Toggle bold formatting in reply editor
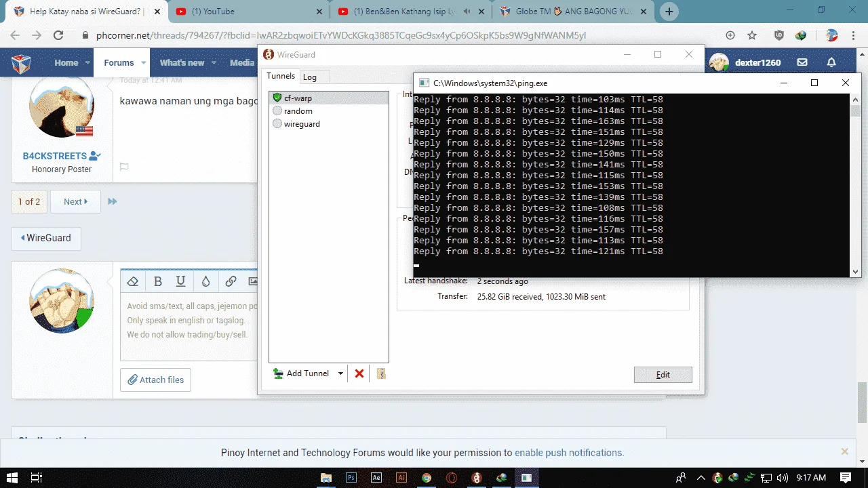The image size is (868, 488). click(x=158, y=281)
